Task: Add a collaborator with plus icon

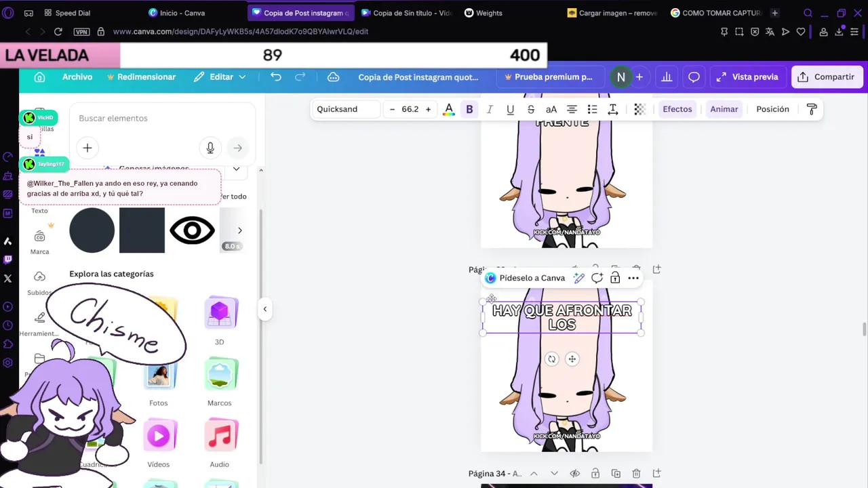Action: coord(639,77)
